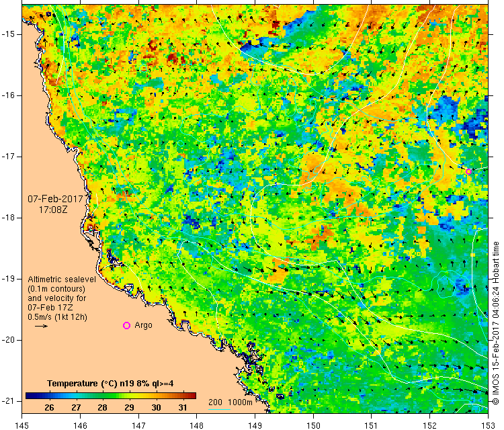The image size is (504, 430).
Task: Click the cyan 200m depth contour legend line
Action: [220, 409]
